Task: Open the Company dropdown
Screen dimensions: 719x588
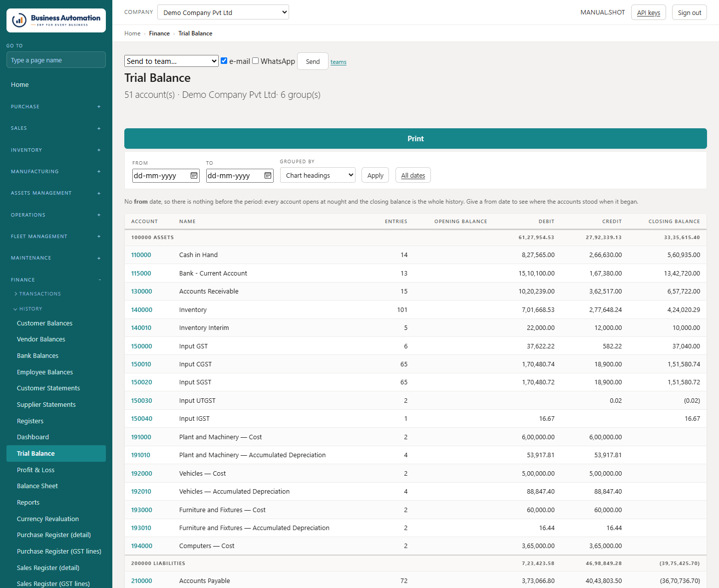Action: [223, 12]
